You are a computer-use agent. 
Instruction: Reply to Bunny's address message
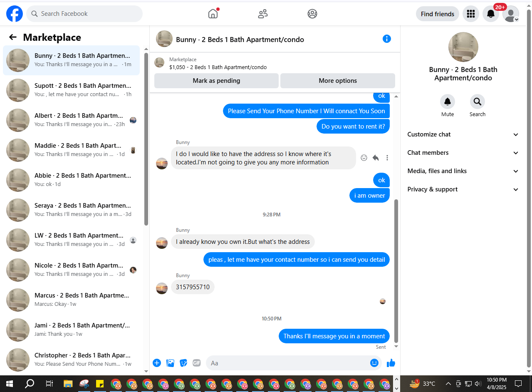click(376, 158)
